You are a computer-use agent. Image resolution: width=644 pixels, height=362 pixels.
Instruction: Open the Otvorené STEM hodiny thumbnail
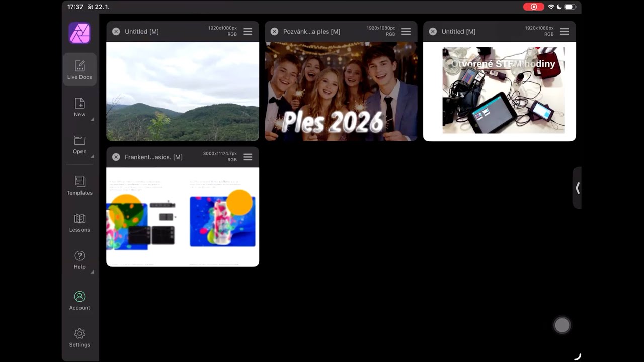500,91
